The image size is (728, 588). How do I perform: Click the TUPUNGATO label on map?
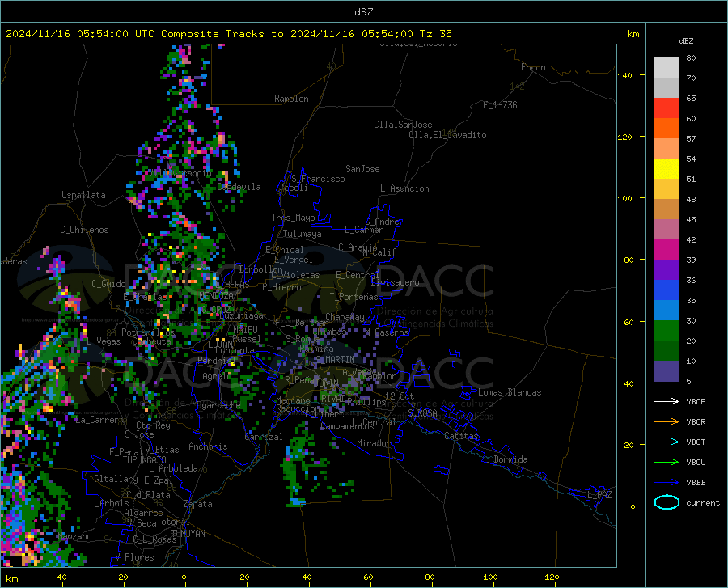click(145, 460)
